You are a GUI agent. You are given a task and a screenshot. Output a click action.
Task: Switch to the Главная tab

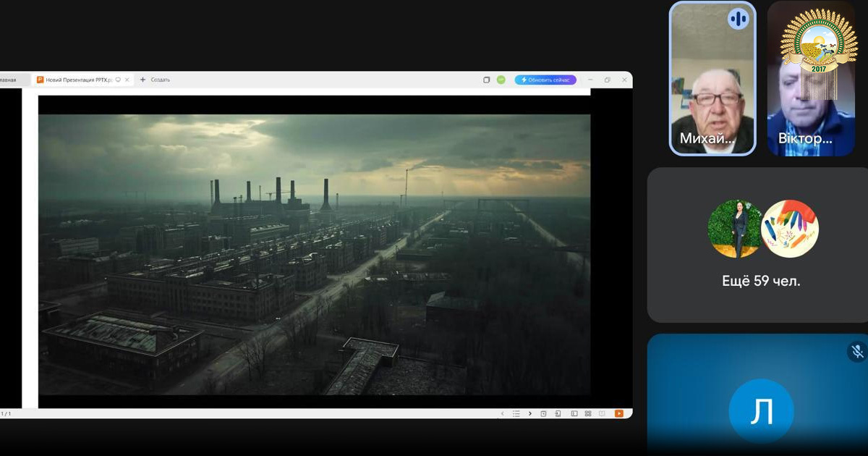(x=8, y=80)
